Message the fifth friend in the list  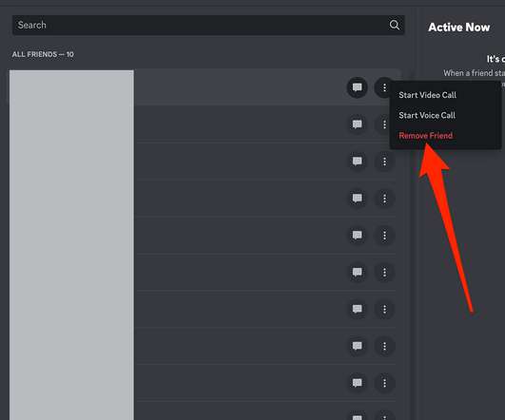(x=357, y=236)
